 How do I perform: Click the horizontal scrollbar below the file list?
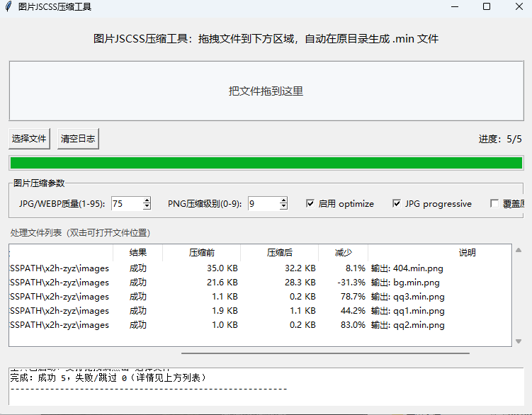click(x=325, y=353)
